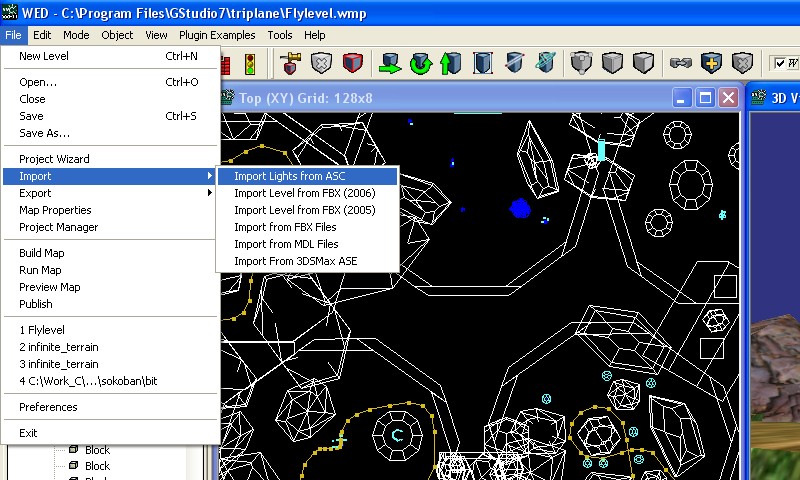Select Import From 3DSMax ASE
The image size is (800, 480).
pos(308,261)
